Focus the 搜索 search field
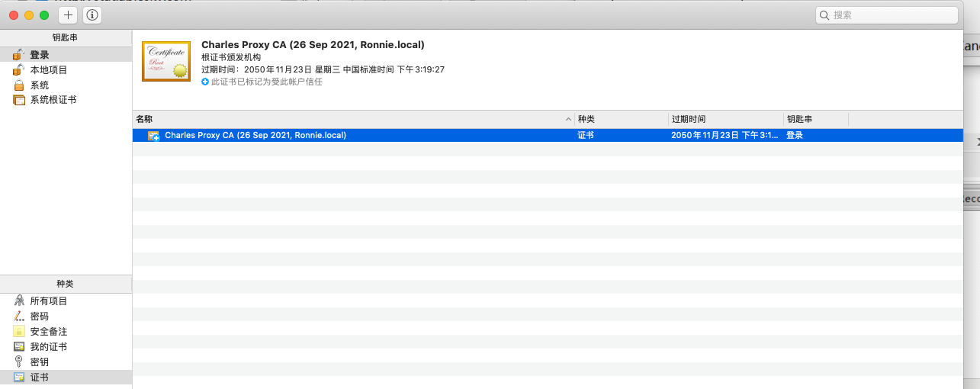Screen dimensions: 980x389 point(886,14)
